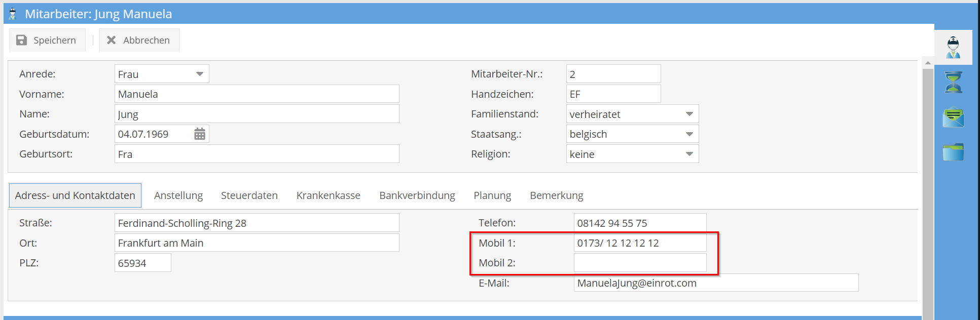Click the Telefon input field
This screenshot has height=320, width=980.
pos(640,223)
